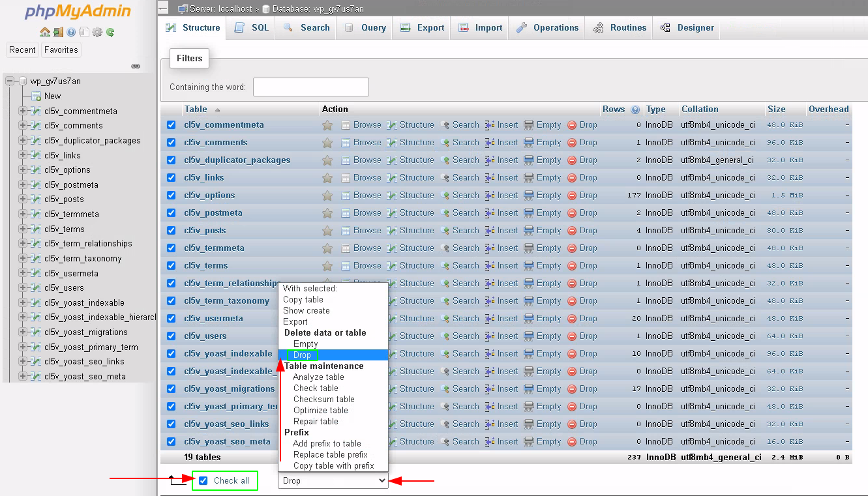The height and width of the screenshot is (496, 868).
Task: Star the cl5v_posts table as favorite
Action: [327, 231]
